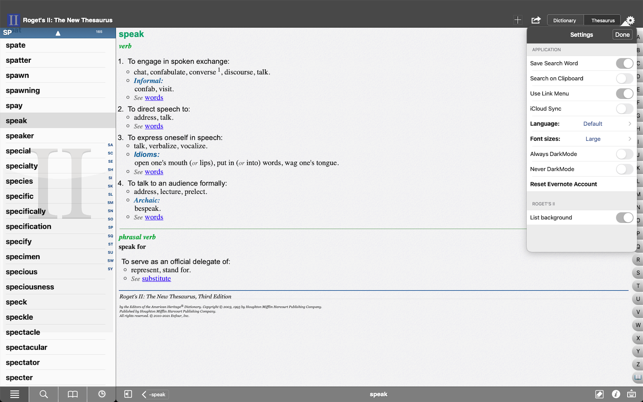Turn on Always DarkMode switch
The width and height of the screenshot is (643, 402).
[x=624, y=154]
